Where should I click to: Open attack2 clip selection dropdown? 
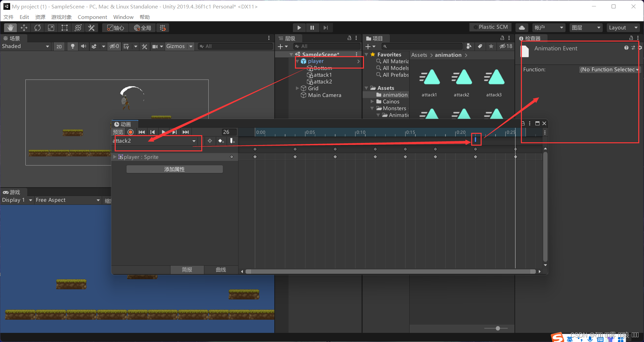click(x=154, y=141)
